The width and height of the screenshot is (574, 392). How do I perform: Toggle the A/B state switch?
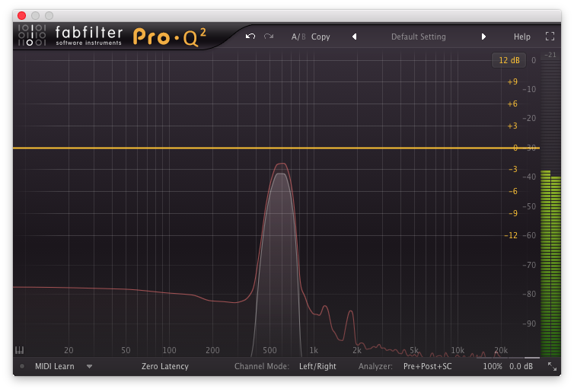[298, 37]
